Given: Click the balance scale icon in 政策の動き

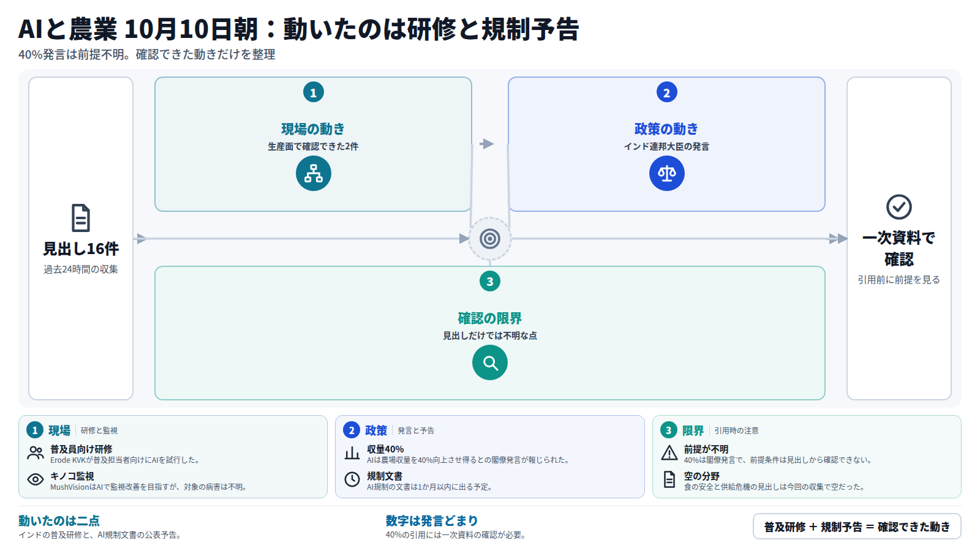Looking at the screenshot, I should (667, 173).
